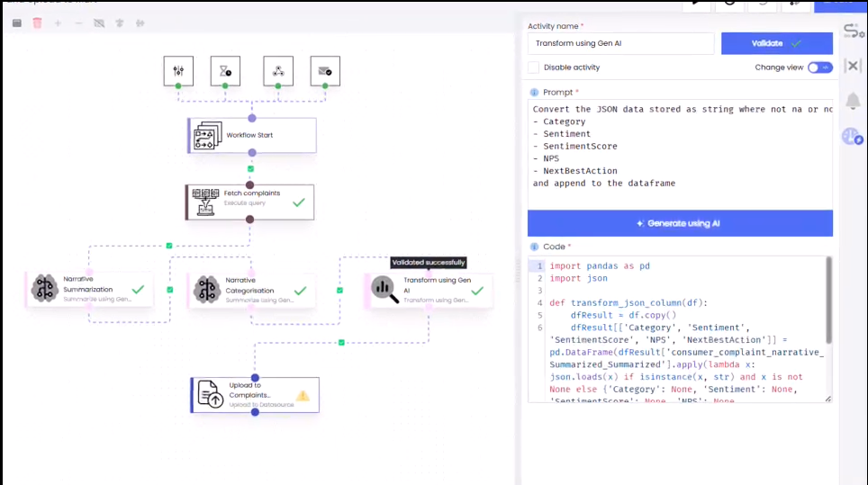Select the envelope notification node
The width and height of the screenshot is (868, 485).
pyautogui.click(x=325, y=71)
